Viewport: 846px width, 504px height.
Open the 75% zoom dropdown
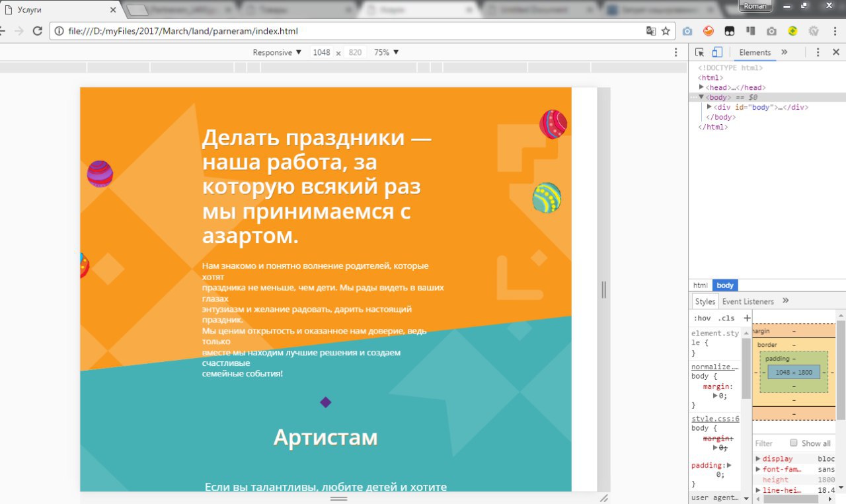[x=387, y=52]
